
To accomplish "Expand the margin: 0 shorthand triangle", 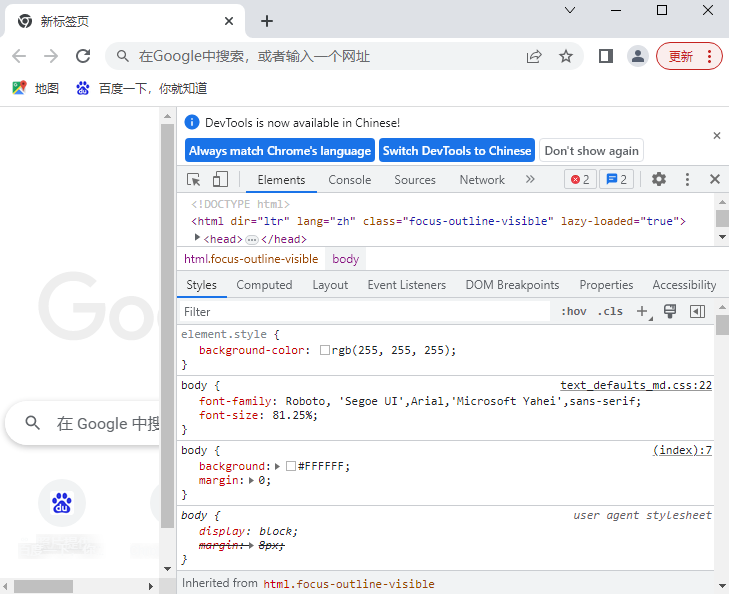I will pyautogui.click(x=252, y=480).
